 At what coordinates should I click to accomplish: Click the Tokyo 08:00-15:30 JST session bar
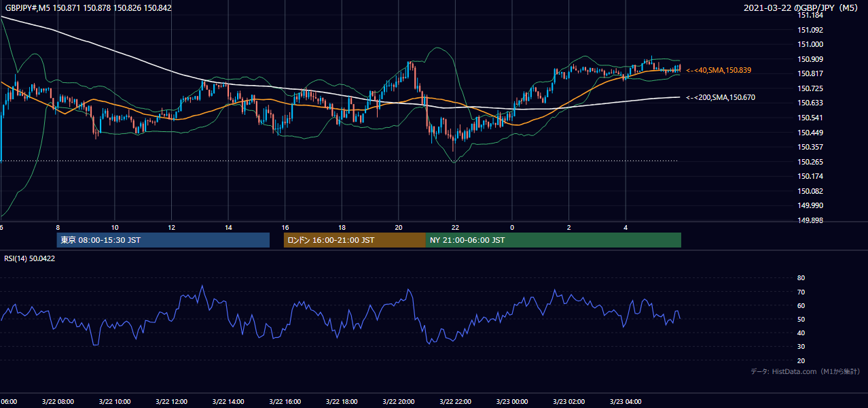pyautogui.click(x=163, y=240)
